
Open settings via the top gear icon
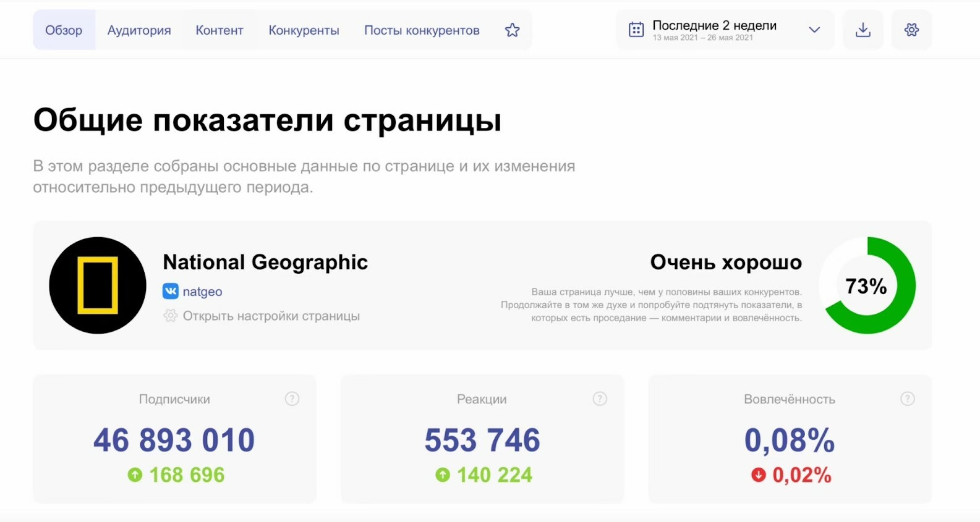coord(911,30)
